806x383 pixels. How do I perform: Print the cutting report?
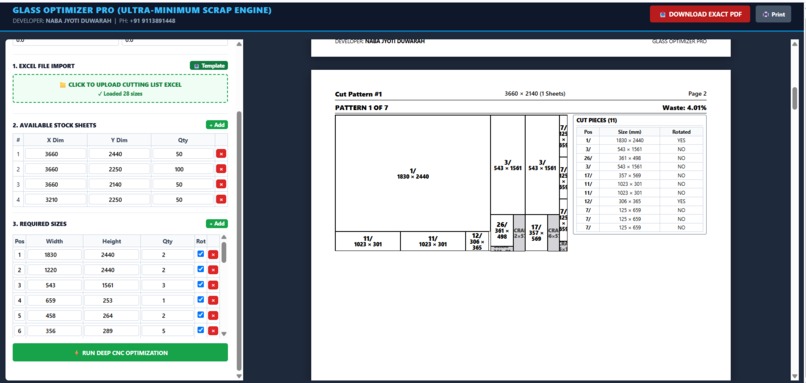[x=773, y=14]
